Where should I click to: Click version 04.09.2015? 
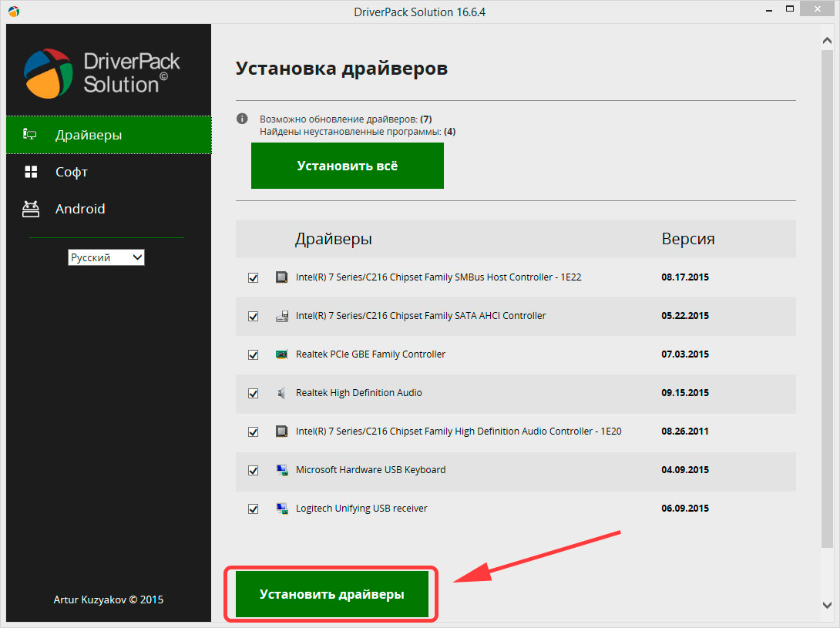coord(684,470)
